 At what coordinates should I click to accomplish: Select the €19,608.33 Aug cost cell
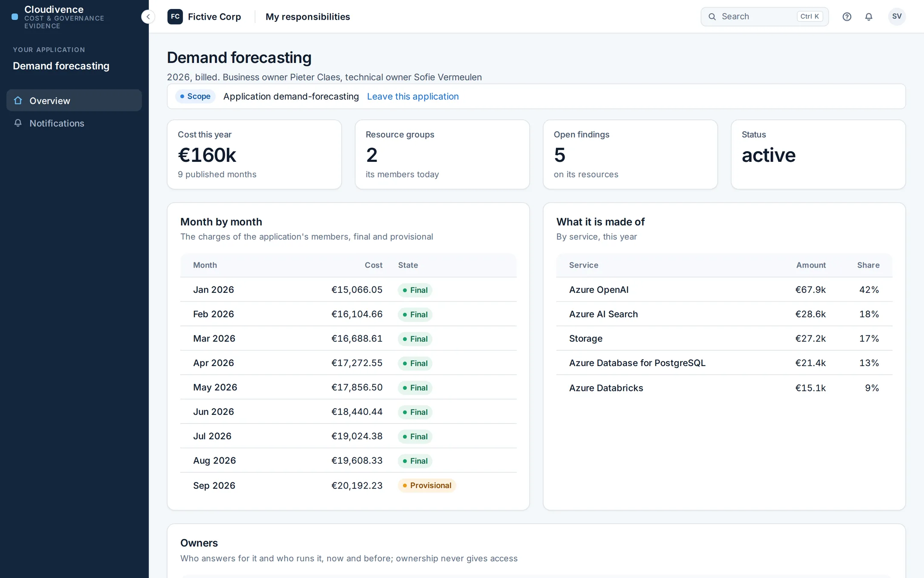click(357, 460)
